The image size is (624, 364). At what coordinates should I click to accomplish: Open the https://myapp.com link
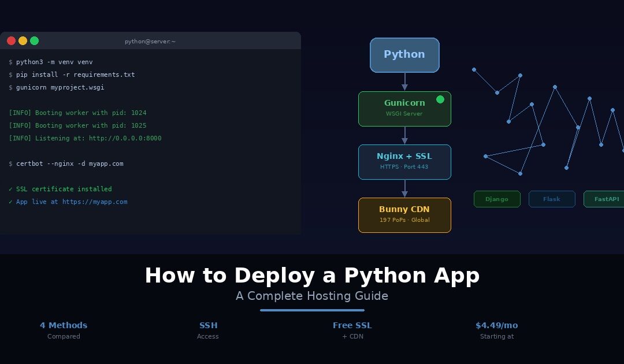pyautogui.click(x=95, y=202)
